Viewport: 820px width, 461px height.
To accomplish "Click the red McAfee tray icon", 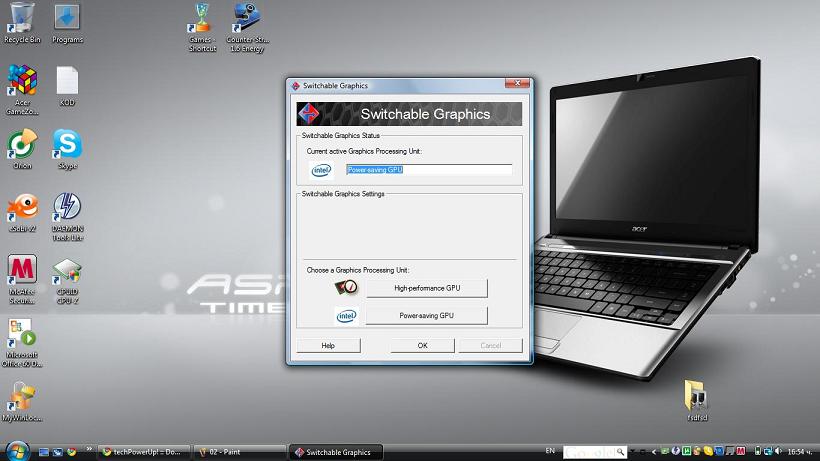I will pyautogui.click(x=741, y=451).
